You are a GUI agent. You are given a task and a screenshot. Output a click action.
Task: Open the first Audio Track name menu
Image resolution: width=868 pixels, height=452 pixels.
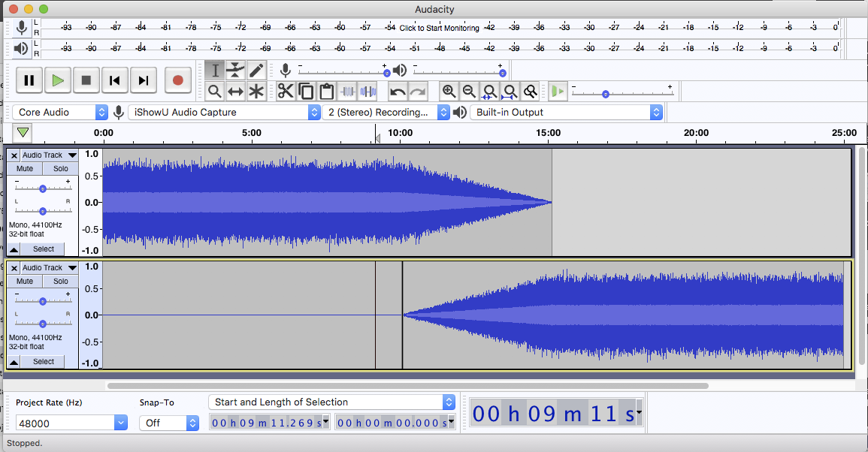pyautogui.click(x=50, y=155)
